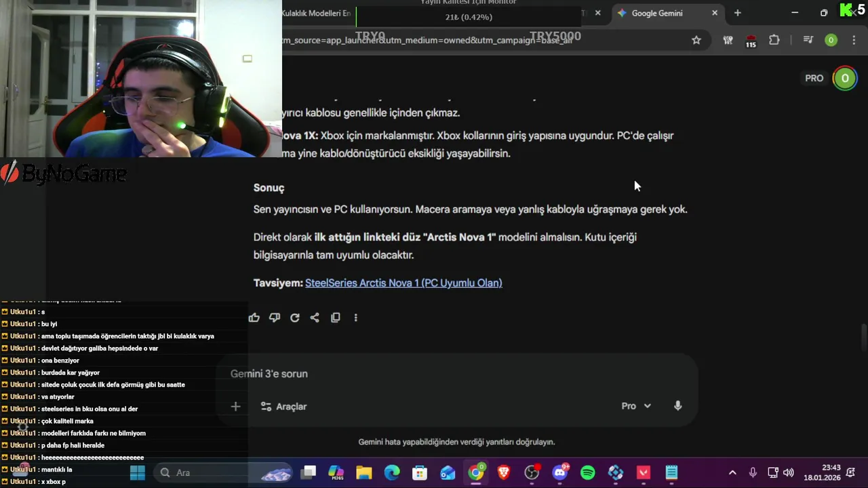Launch Microsoft Edge from the taskbar
The height and width of the screenshot is (488, 868).
pyautogui.click(x=392, y=472)
